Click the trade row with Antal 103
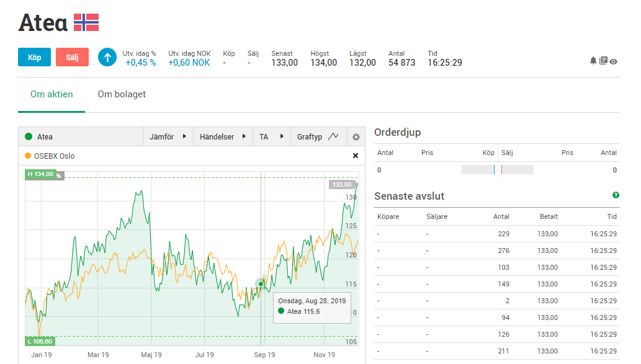This screenshot has height=364, width=641. click(x=496, y=267)
